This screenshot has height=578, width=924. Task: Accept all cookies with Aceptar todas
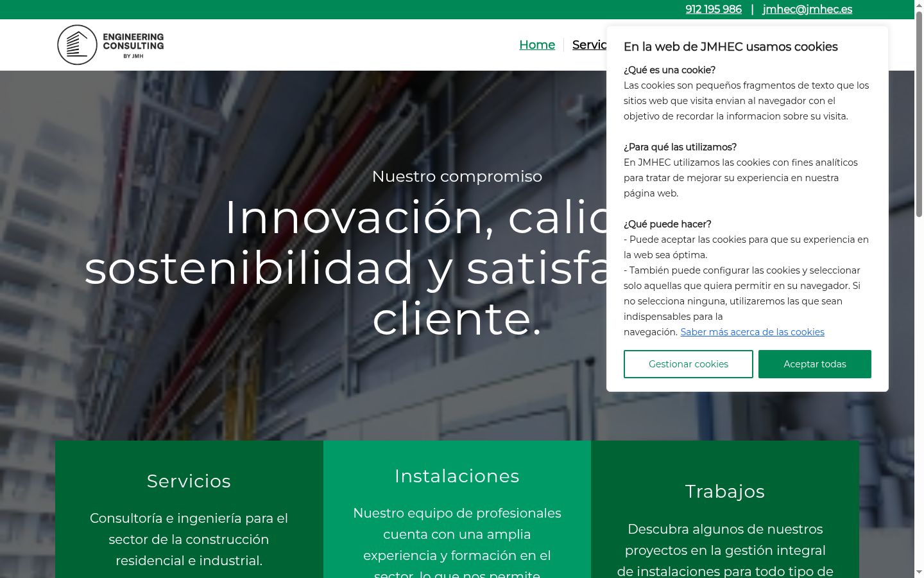(815, 364)
